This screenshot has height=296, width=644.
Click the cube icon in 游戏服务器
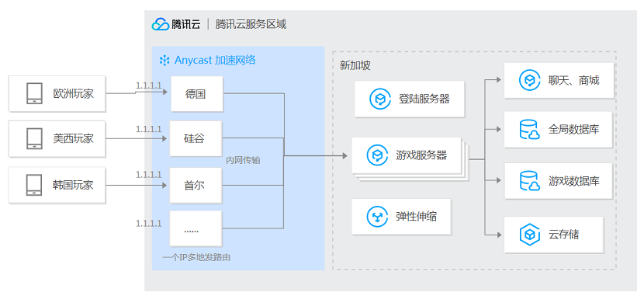pos(377,155)
